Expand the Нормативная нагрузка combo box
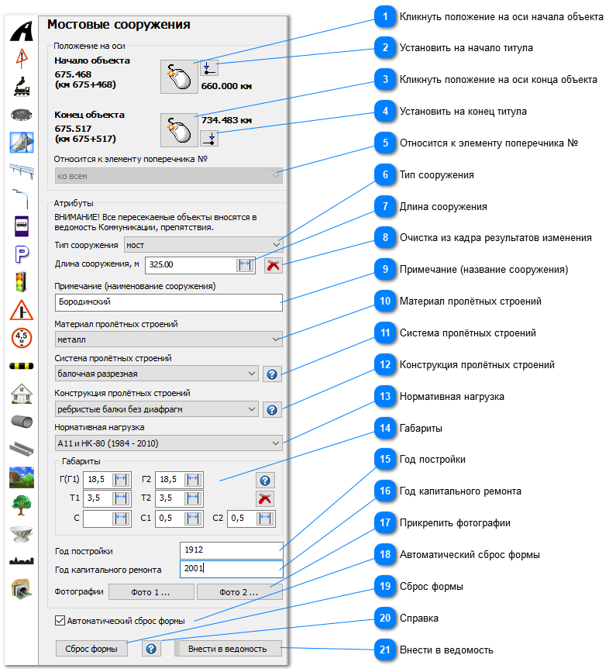This screenshot has width=616, height=672. [x=169, y=443]
